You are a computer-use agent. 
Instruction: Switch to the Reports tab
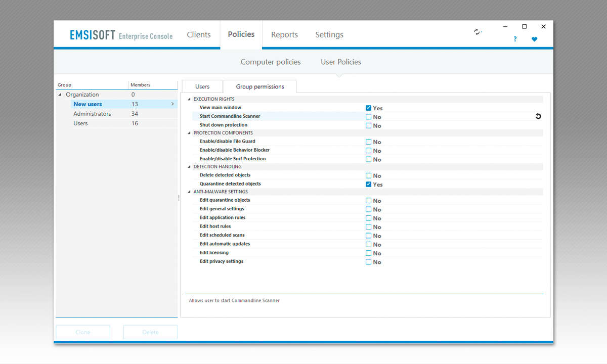(284, 34)
